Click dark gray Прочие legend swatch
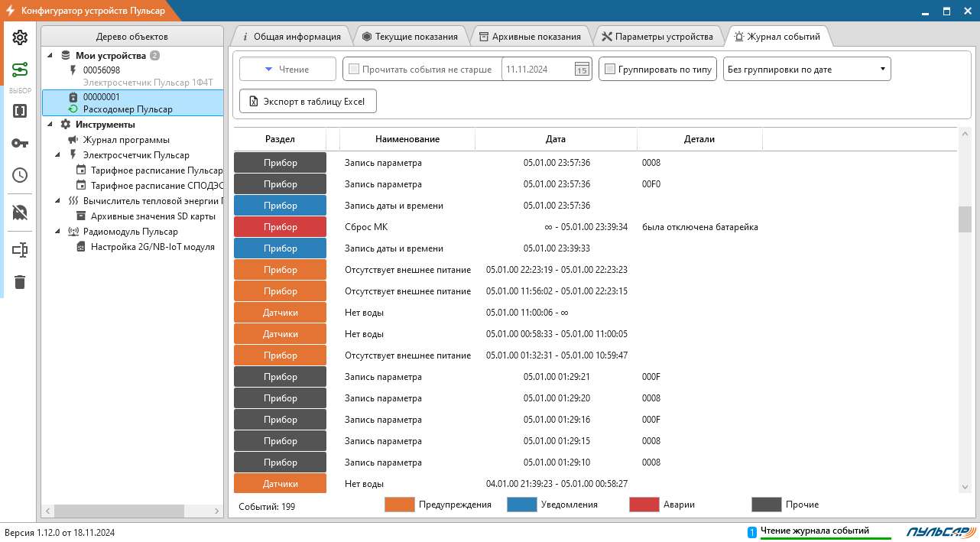980x542 pixels. (767, 505)
